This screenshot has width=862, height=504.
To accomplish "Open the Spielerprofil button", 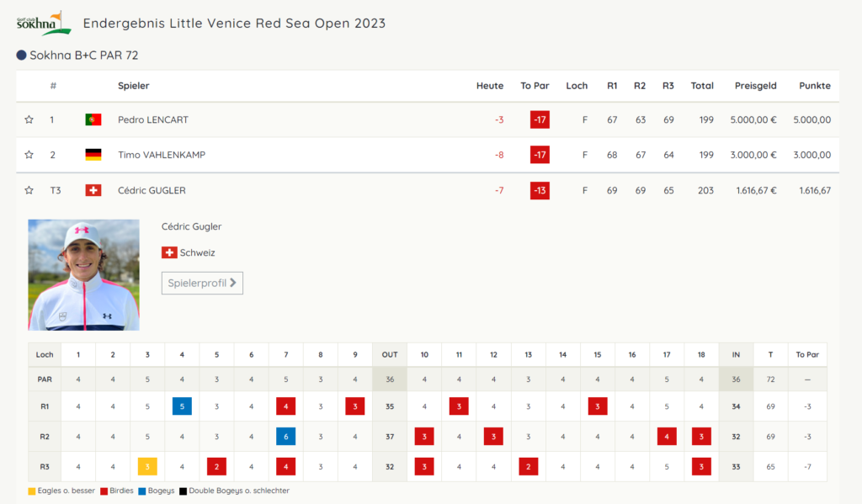I will pyautogui.click(x=202, y=283).
